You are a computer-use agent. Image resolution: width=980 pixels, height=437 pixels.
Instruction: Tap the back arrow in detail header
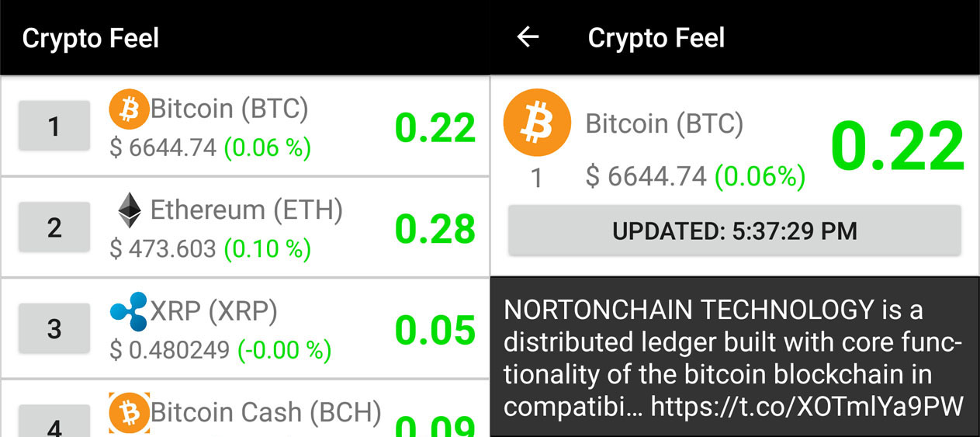(528, 36)
